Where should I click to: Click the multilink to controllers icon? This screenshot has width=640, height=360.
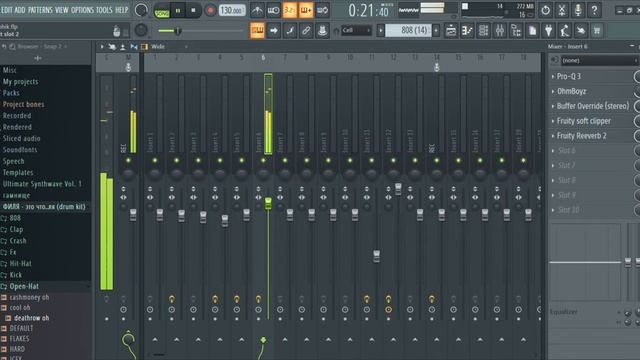click(322, 30)
